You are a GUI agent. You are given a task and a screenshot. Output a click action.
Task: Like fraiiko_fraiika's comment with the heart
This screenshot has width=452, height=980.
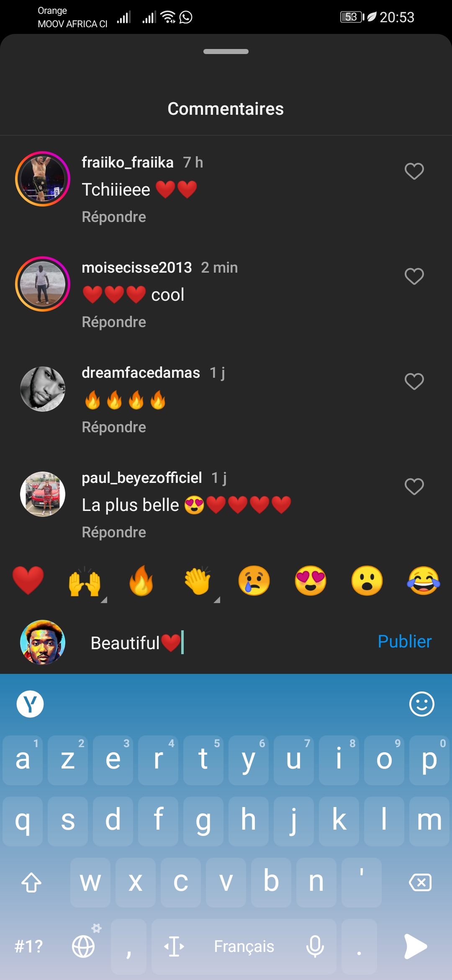(414, 171)
